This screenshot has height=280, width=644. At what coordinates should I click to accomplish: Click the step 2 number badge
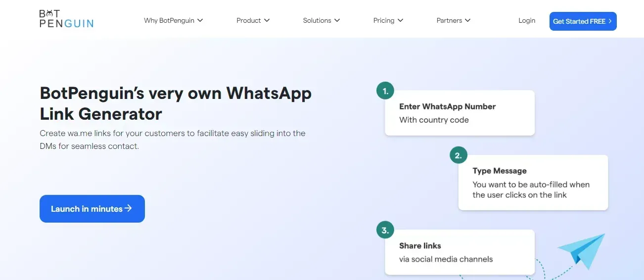459,155
